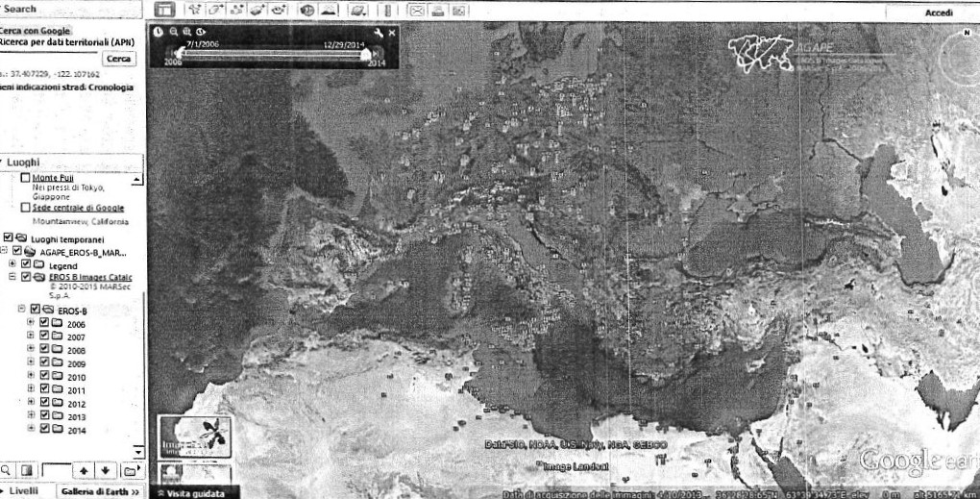
Task: Collapse the EROS B Images Catalog node
Action: click(12, 276)
